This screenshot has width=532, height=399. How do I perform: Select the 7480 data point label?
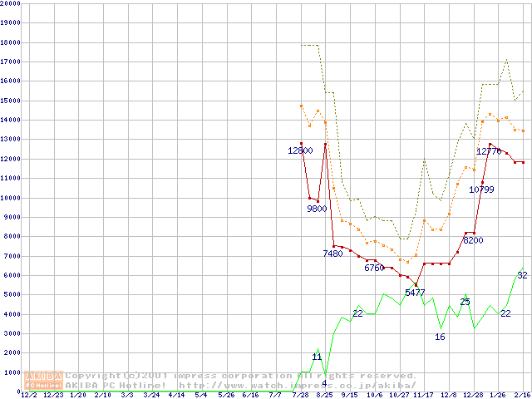pos(332,254)
